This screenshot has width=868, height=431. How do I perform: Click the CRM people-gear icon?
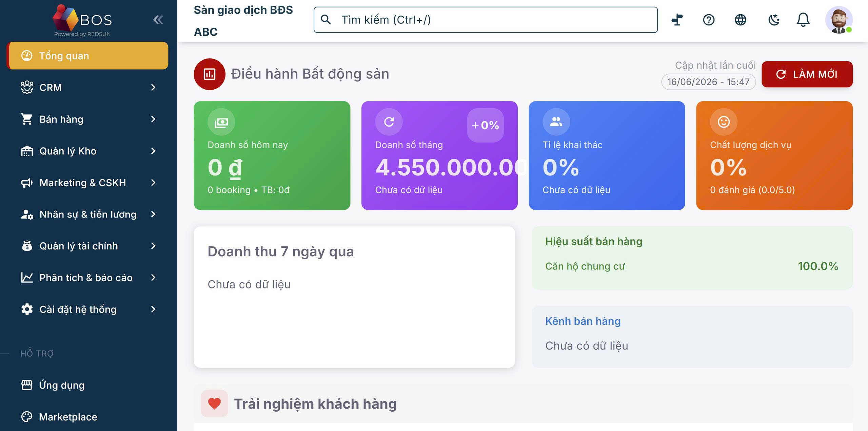pyautogui.click(x=27, y=88)
